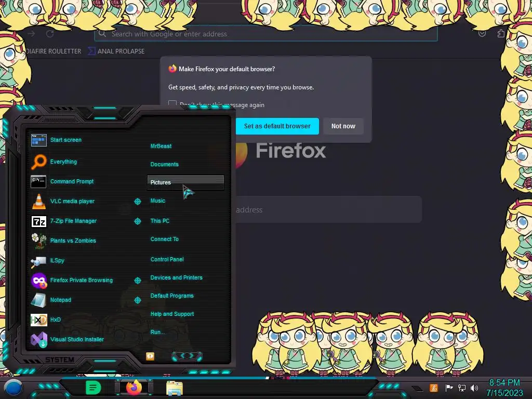The width and height of the screenshot is (532, 399).
Task: Open the Music folder link
Action: tap(158, 201)
